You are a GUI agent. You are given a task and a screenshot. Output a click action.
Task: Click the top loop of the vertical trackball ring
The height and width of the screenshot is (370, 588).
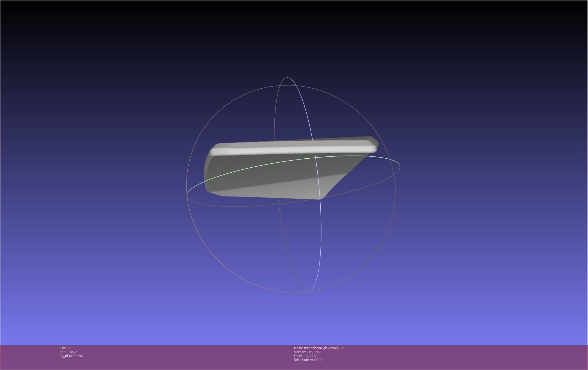point(287,78)
